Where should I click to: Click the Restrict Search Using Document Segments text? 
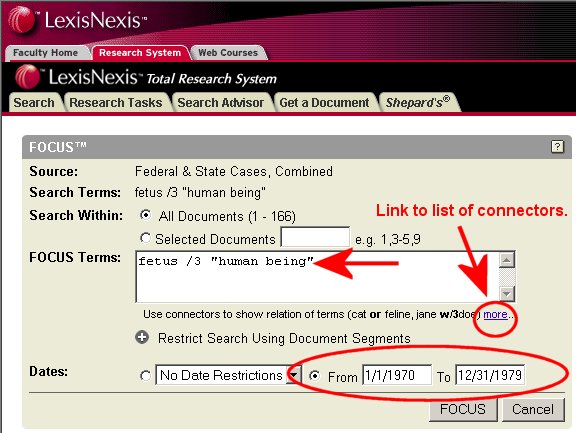point(284,338)
